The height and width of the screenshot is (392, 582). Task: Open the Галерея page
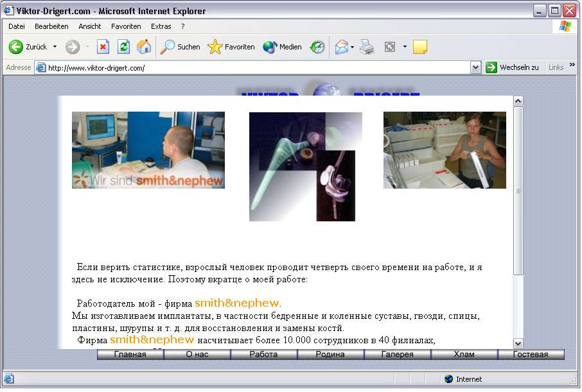(x=398, y=354)
